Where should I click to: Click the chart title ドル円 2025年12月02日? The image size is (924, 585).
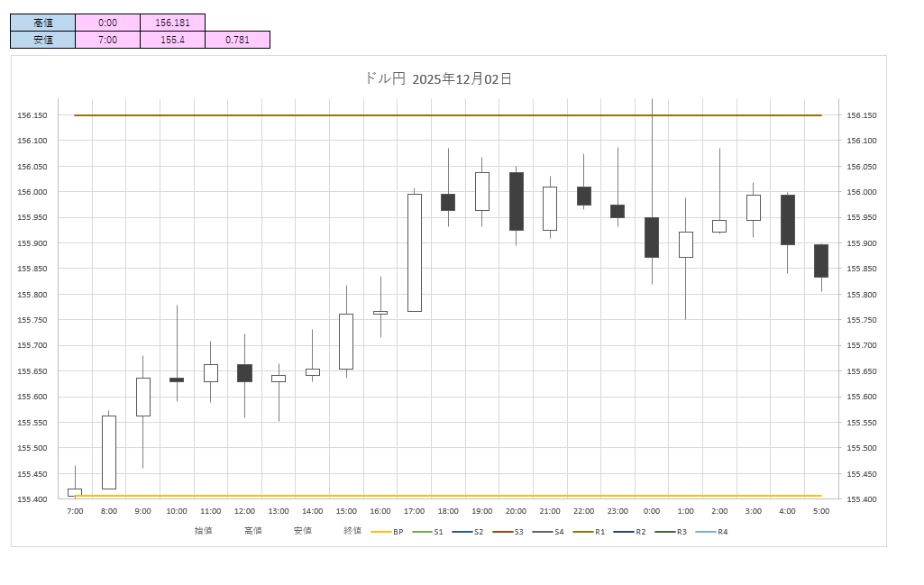tap(438, 79)
